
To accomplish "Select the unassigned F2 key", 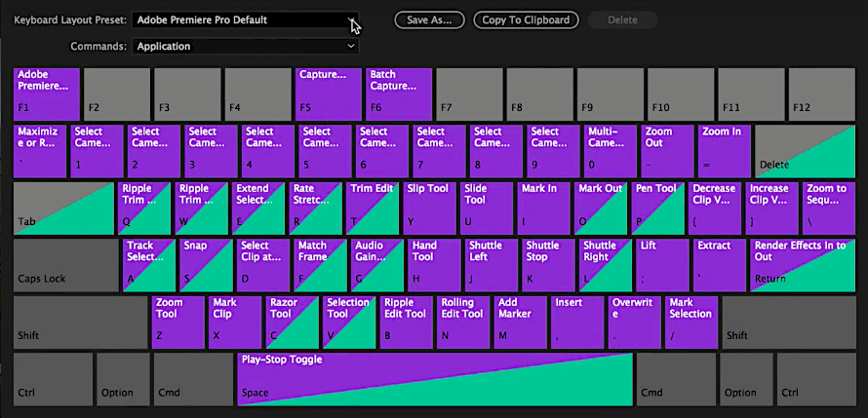I will tap(117, 94).
